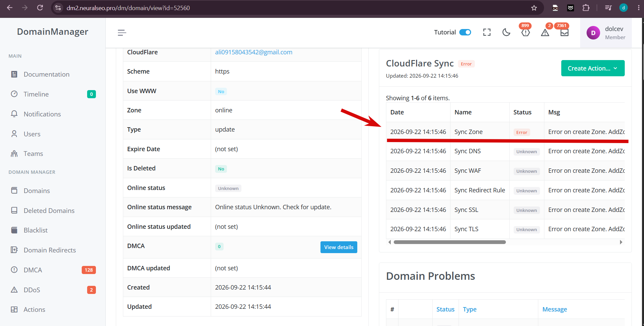Collapse the sidebar with the hamburger icon
Image resolution: width=644 pixels, height=326 pixels.
(122, 32)
